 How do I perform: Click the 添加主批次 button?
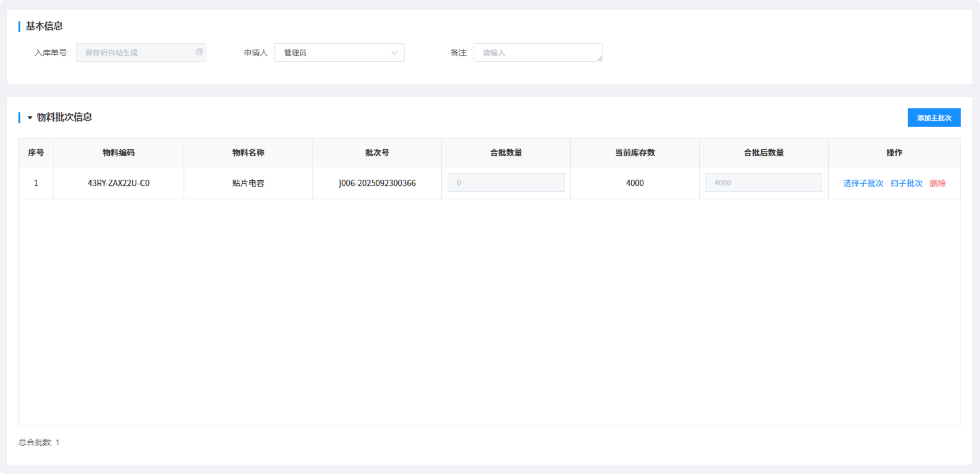tap(934, 118)
